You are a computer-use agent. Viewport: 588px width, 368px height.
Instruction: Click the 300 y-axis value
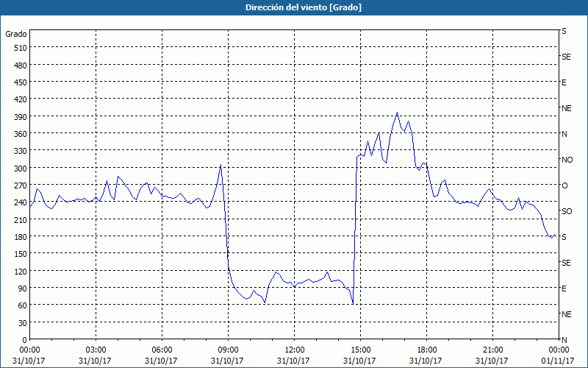[21, 168]
